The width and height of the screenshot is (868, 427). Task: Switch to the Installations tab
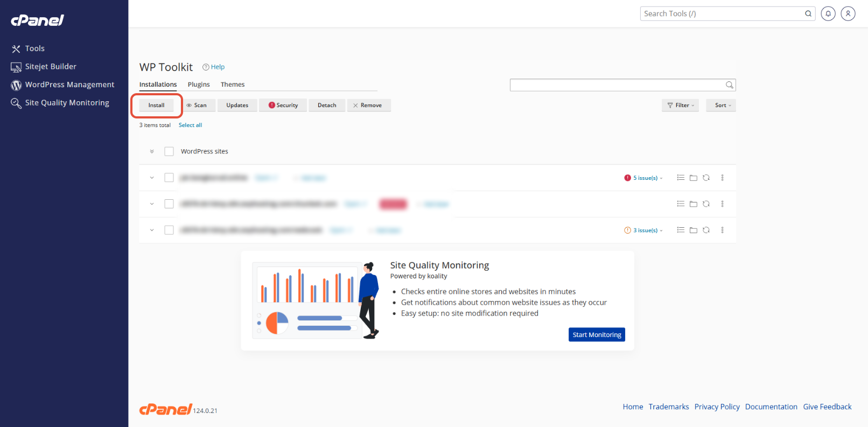[158, 85]
